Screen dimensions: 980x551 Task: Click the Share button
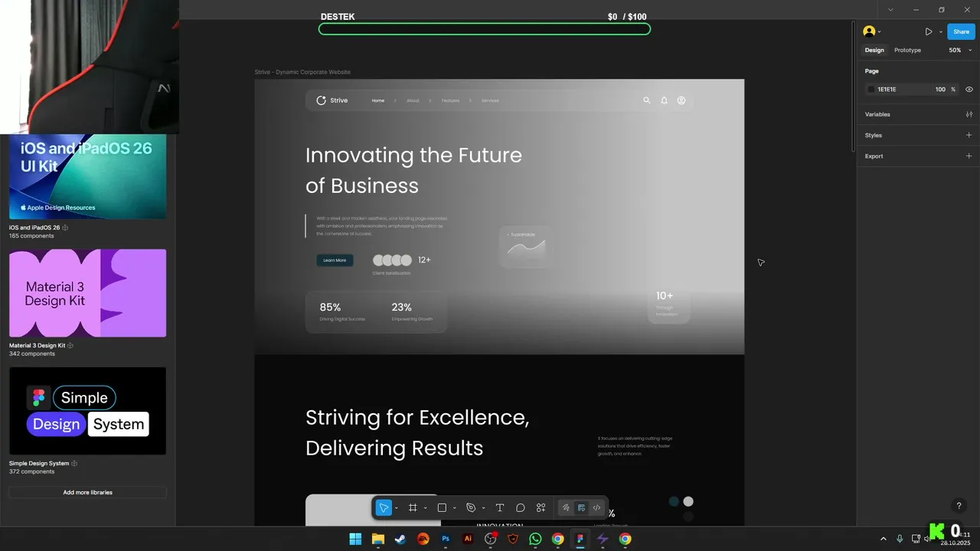[961, 31]
